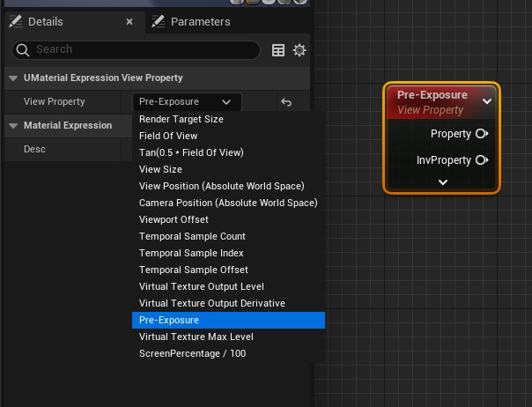Click the Property output pin
The width and height of the screenshot is (532, 407).
pyautogui.click(x=481, y=134)
